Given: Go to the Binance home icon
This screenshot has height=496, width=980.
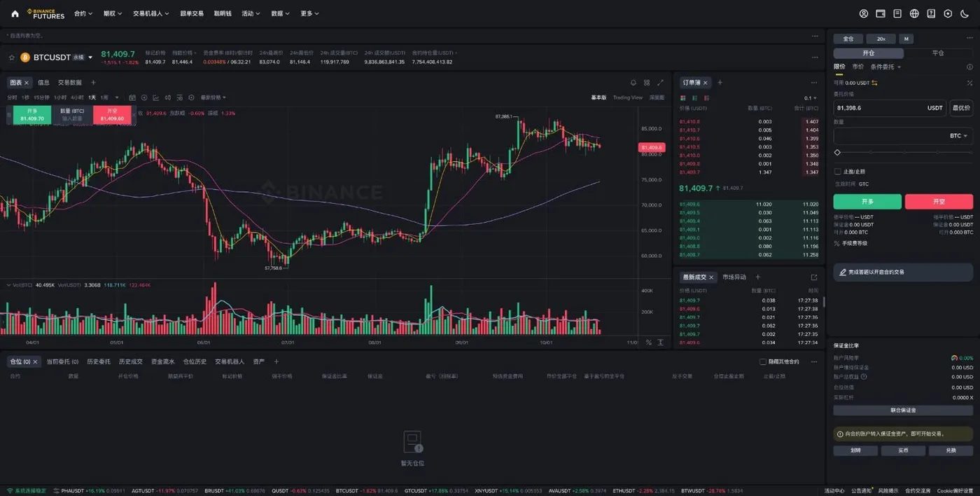Looking at the screenshot, I should pyautogui.click(x=15, y=13).
